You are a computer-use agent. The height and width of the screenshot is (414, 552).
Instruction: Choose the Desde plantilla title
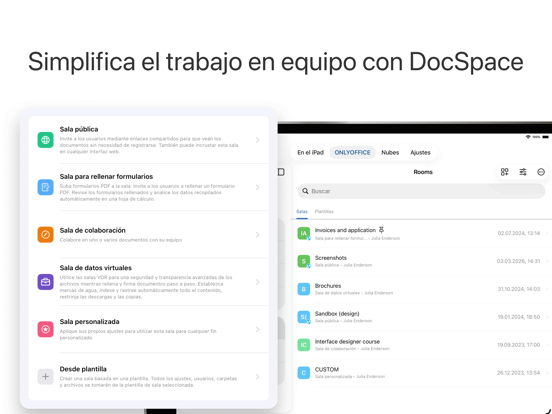tap(83, 369)
